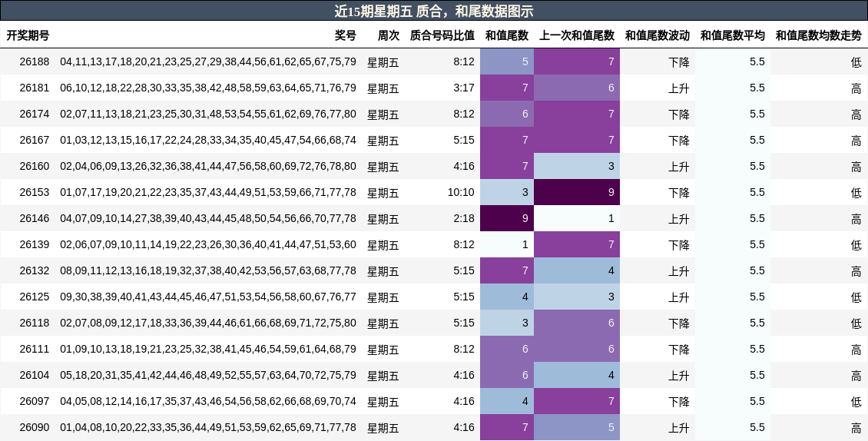Click the white 1 和值尾数 cell in row 26139
Image resolution: width=868 pixels, height=441 pixels.
coord(507,244)
